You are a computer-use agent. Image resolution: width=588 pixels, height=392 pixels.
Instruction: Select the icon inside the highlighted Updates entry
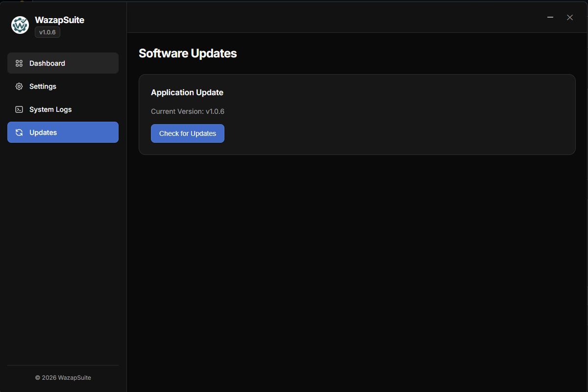pos(19,132)
